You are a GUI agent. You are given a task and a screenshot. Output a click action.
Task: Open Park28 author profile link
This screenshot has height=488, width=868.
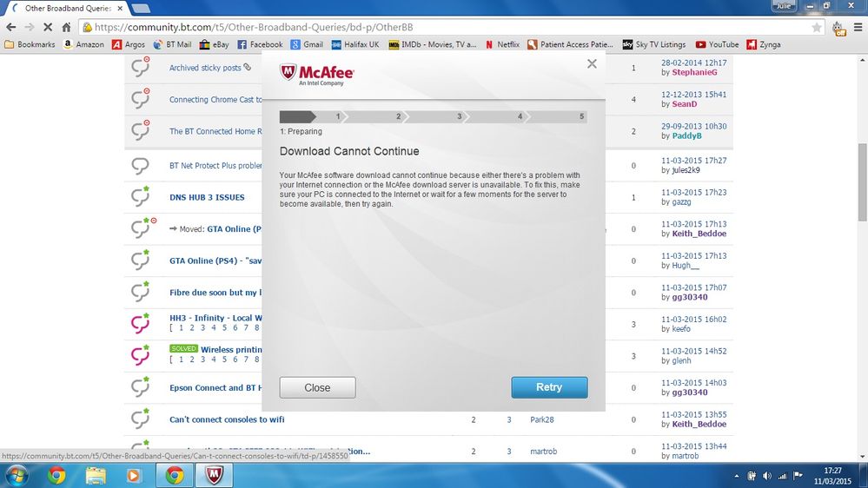(x=542, y=420)
